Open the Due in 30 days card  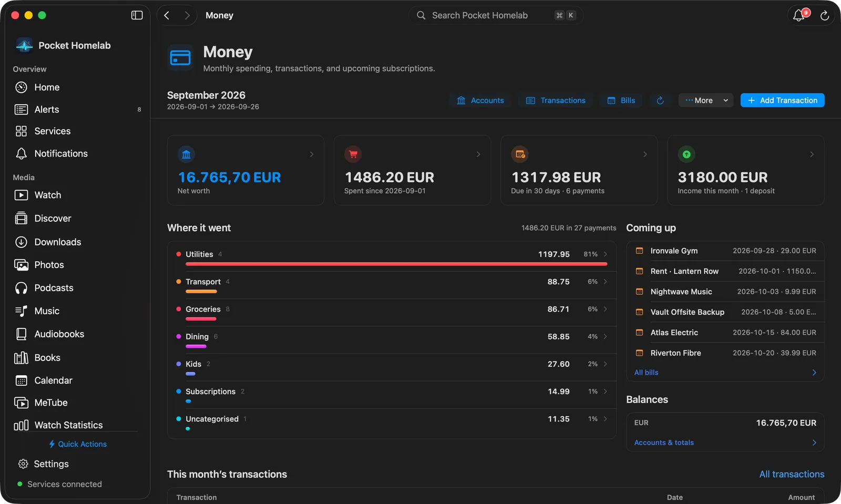click(x=579, y=170)
